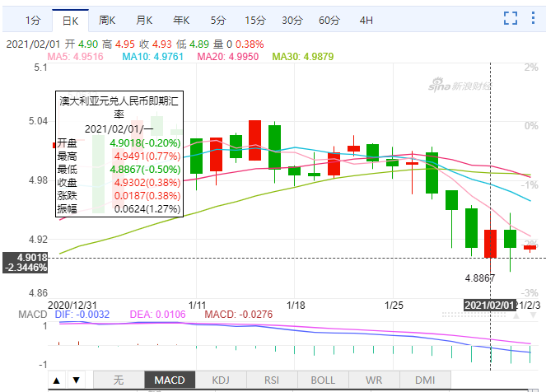Click the 1/18 date axis label
Image resolution: width=546 pixels, height=392 pixels.
click(x=296, y=306)
